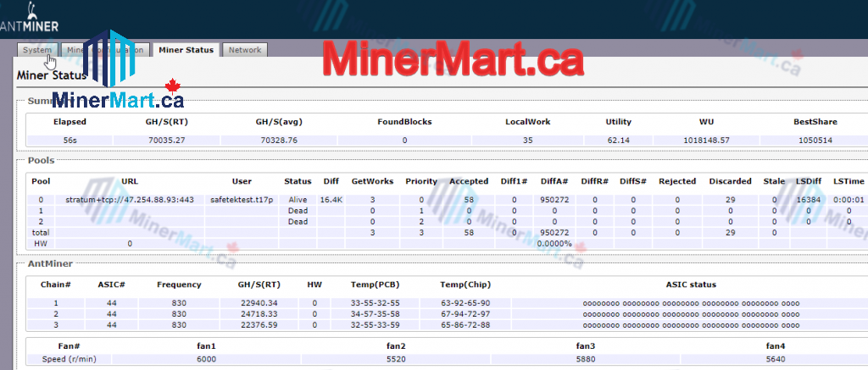
Task: Select chip temperature 63-92-65-90
Action: tap(465, 303)
